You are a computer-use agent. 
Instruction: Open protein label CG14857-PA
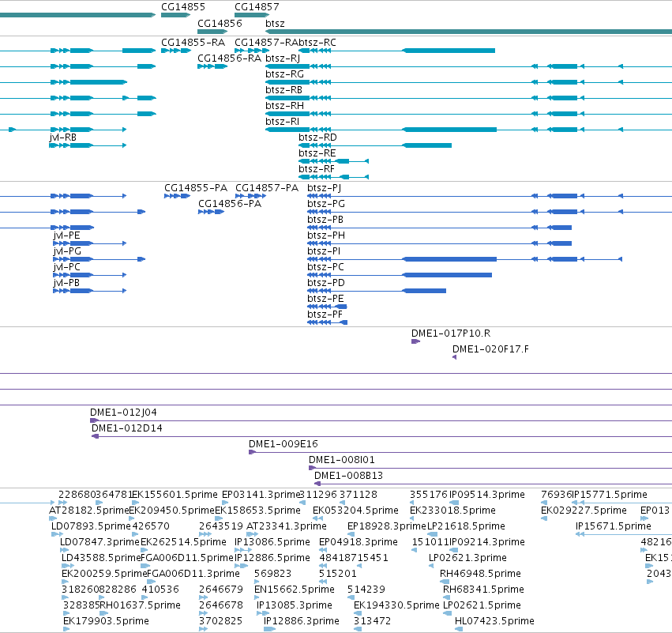coord(267,188)
